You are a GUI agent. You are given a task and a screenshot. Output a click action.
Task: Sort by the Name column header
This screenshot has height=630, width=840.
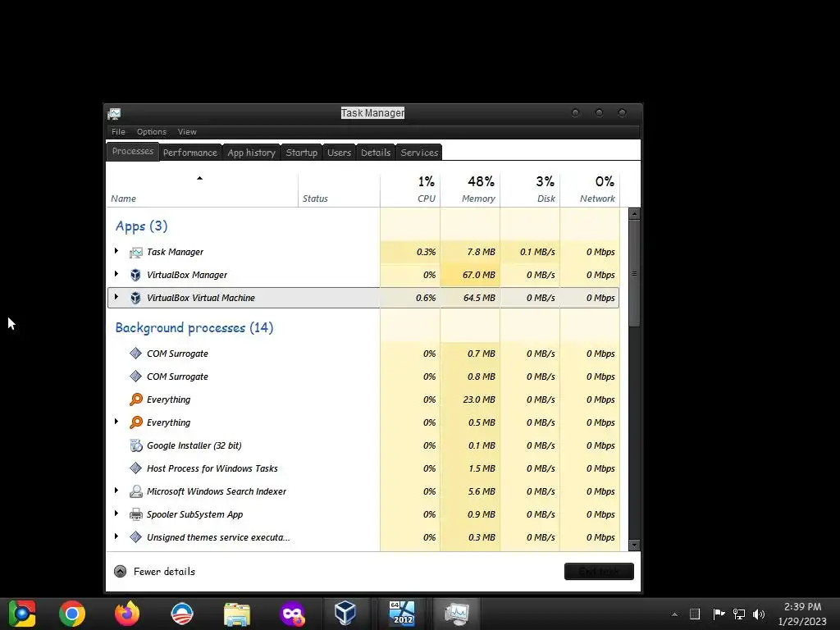pos(202,190)
